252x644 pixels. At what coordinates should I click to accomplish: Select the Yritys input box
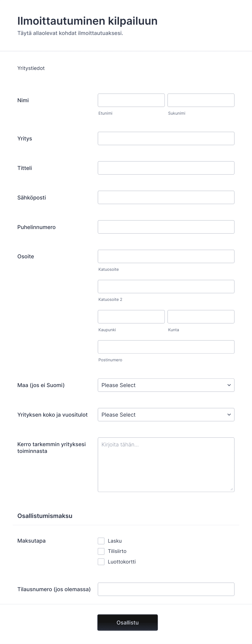[166, 139]
